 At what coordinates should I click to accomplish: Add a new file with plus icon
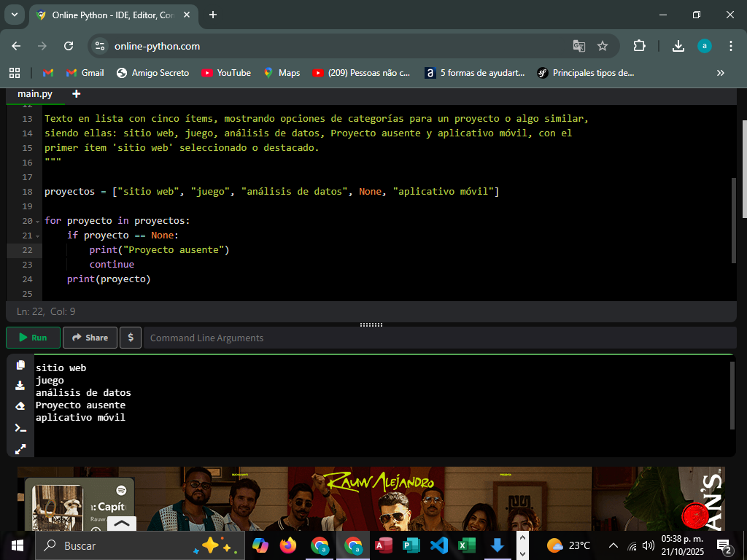pyautogui.click(x=76, y=93)
